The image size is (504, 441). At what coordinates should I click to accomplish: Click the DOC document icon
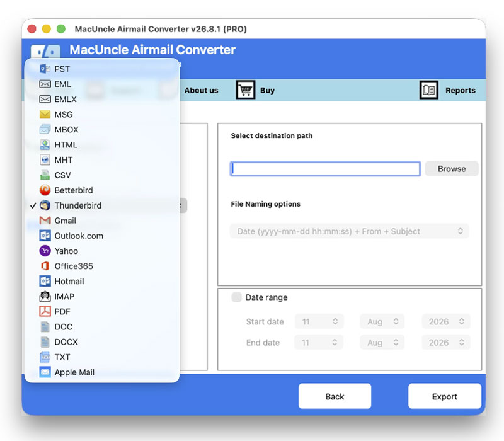(45, 326)
